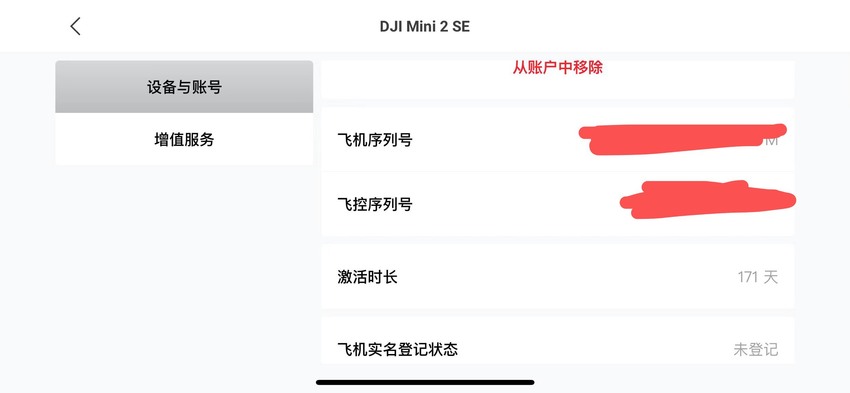Click the space between 飞机实名登记状态 and 未登记
This screenshot has width=850, height=393.
(x=596, y=349)
